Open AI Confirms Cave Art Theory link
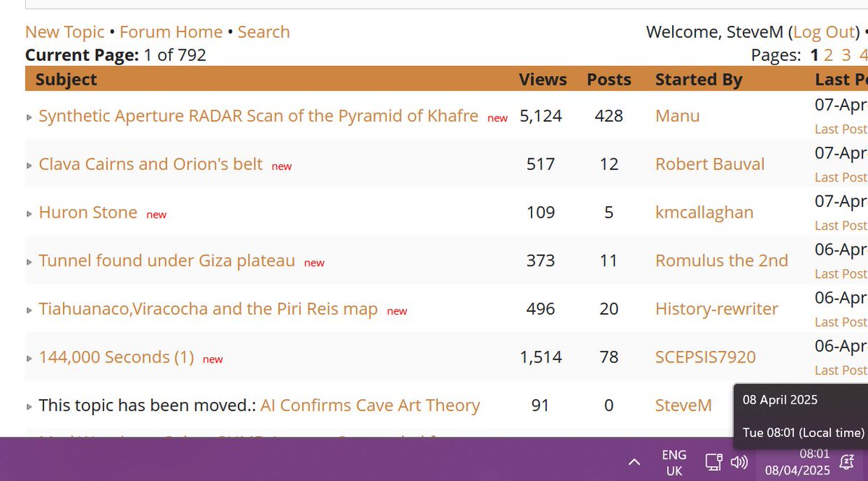This screenshot has height=481, width=868. pyautogui.click(x=370, y=405)
